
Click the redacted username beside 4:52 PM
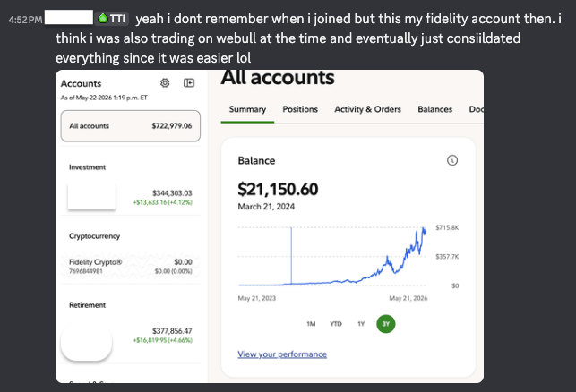click(69, 18)
